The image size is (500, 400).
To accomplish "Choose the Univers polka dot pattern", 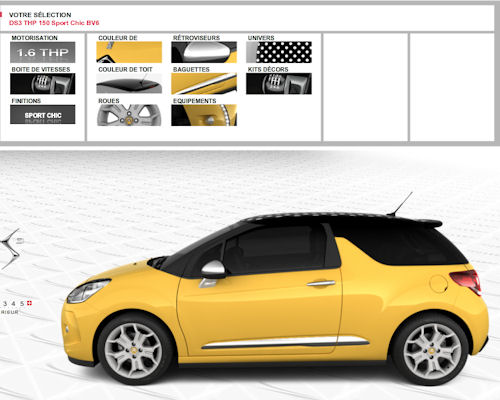I will (x=279, y=52).
